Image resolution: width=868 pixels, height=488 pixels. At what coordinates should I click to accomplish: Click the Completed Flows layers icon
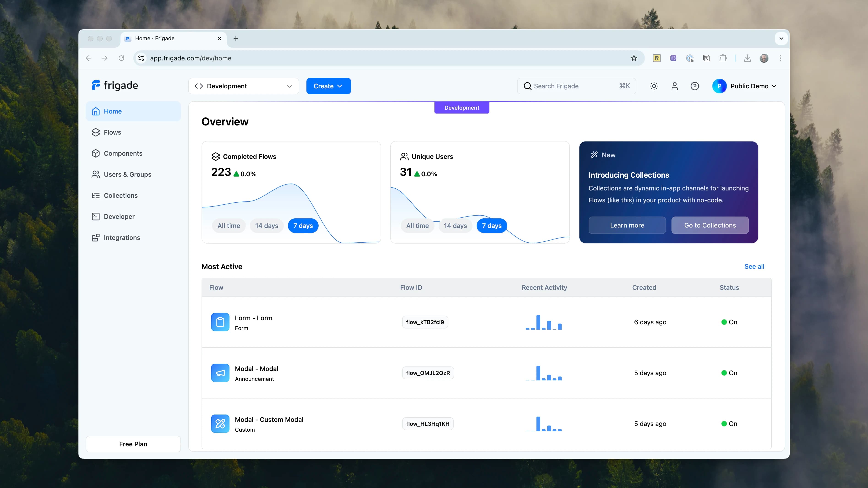coord(216,157)
